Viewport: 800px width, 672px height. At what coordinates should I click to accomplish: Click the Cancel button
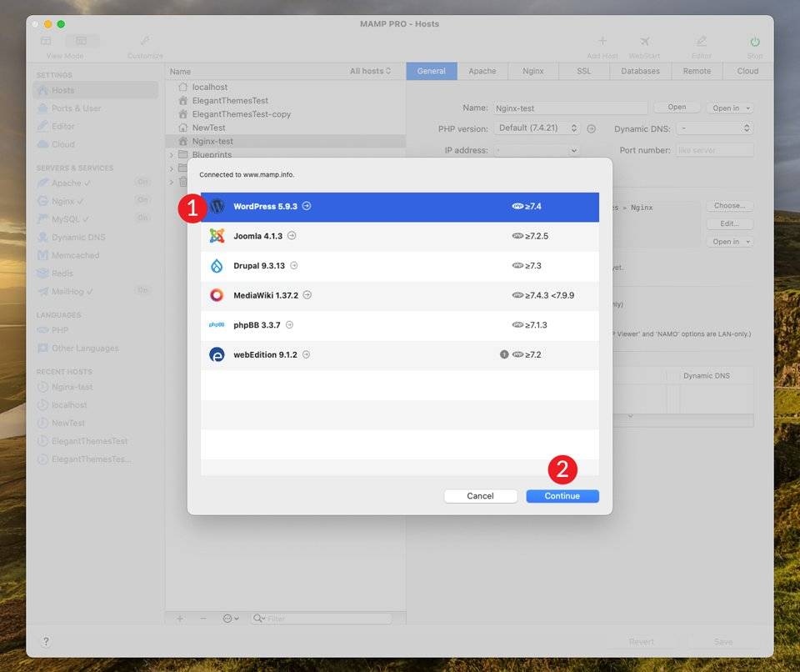pos(480,496)
